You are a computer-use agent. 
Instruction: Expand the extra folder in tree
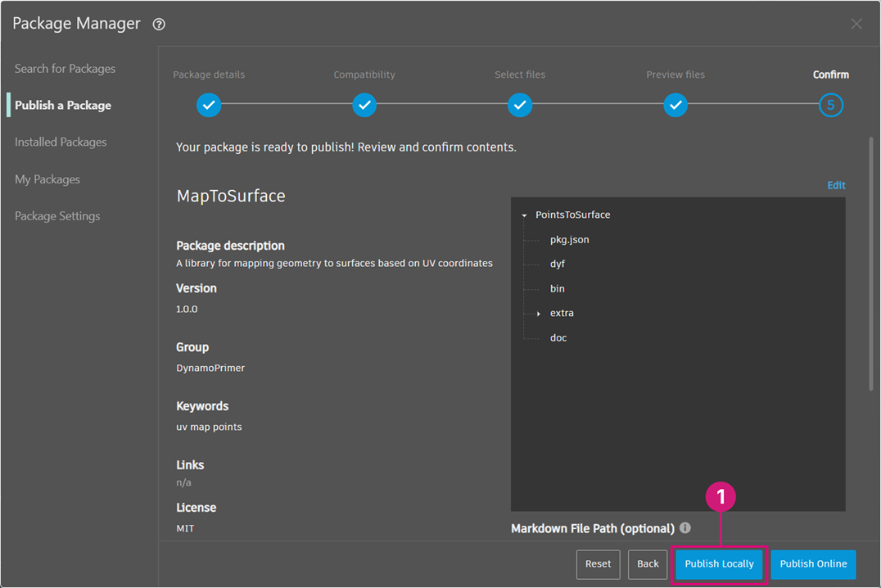coord(539,314)
